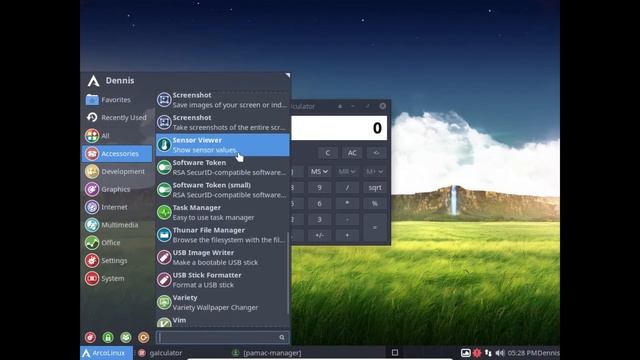Open Software Token (small) entry

click(x=222, y=190)
